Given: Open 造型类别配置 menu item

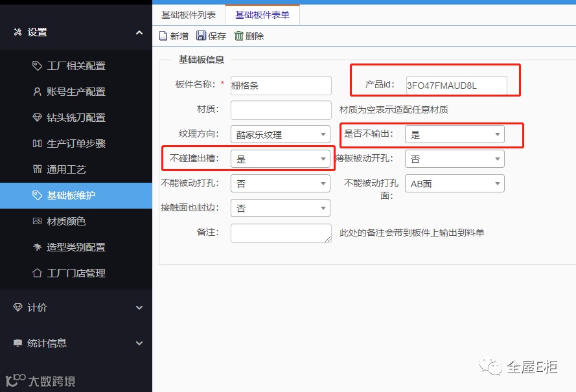Looking at the screenshot, I should (x=76, y=247).
